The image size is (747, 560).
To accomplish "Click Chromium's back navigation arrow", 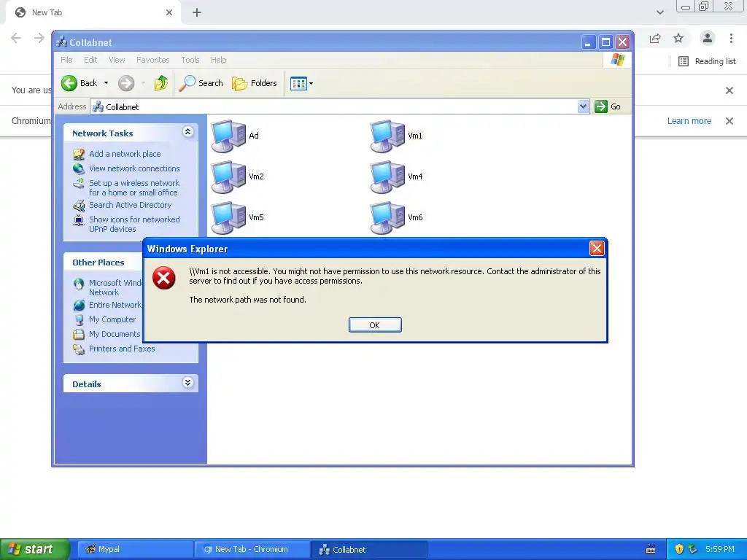I will (x=16, y=38).
